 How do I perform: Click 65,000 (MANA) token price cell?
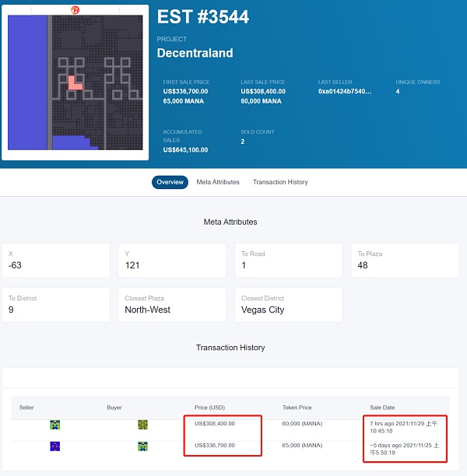coord(302,446)
